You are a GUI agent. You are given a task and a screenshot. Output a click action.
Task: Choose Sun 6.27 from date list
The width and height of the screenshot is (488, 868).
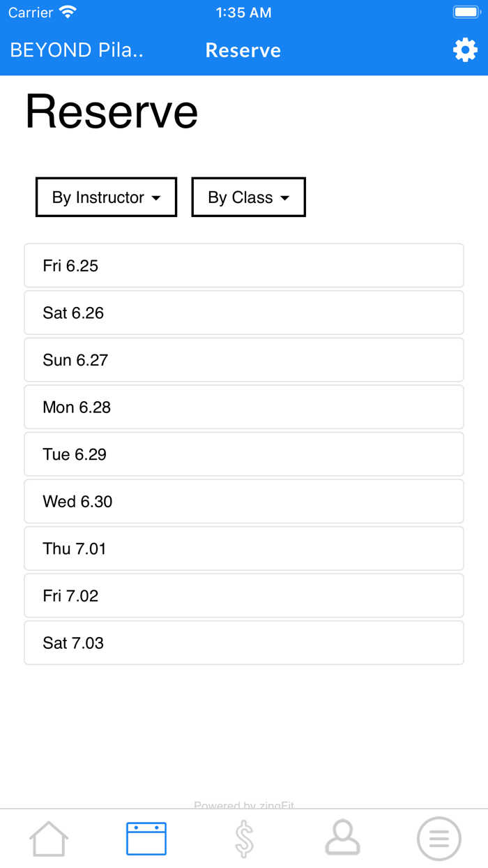pyautogui.click(x=244, y=360)
